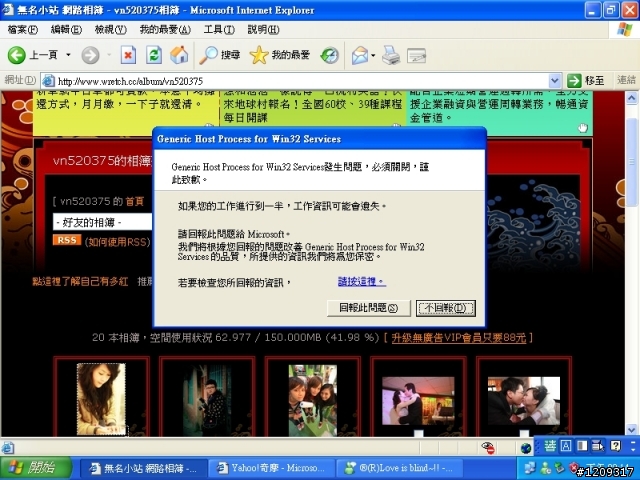Image resolution: width=640 pixels, height=480 pixels.
Task: Open the Back button history dropdown arrow
Action: (x=68, y=55)
